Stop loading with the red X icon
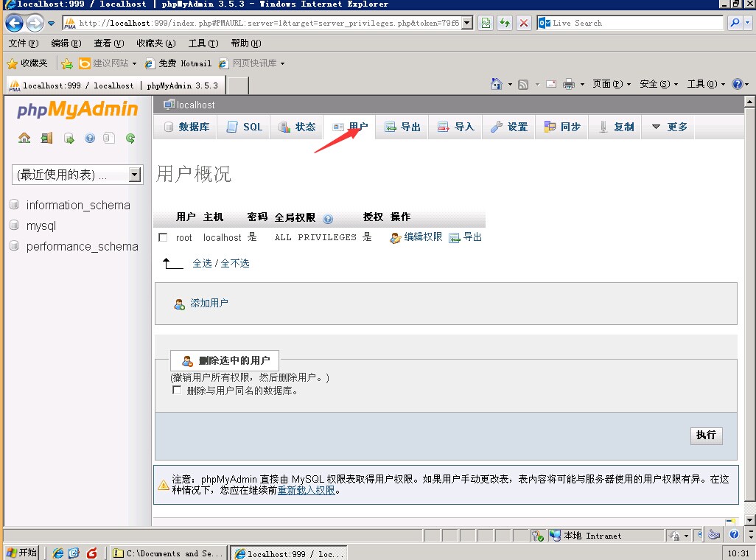This screenshot has height=560, width=756. click(524, 23)
